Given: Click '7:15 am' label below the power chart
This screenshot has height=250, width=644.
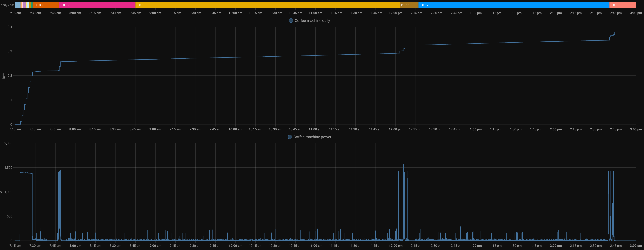Looking at the screenshot, I should pyautogui.click(x=15, y=246).
